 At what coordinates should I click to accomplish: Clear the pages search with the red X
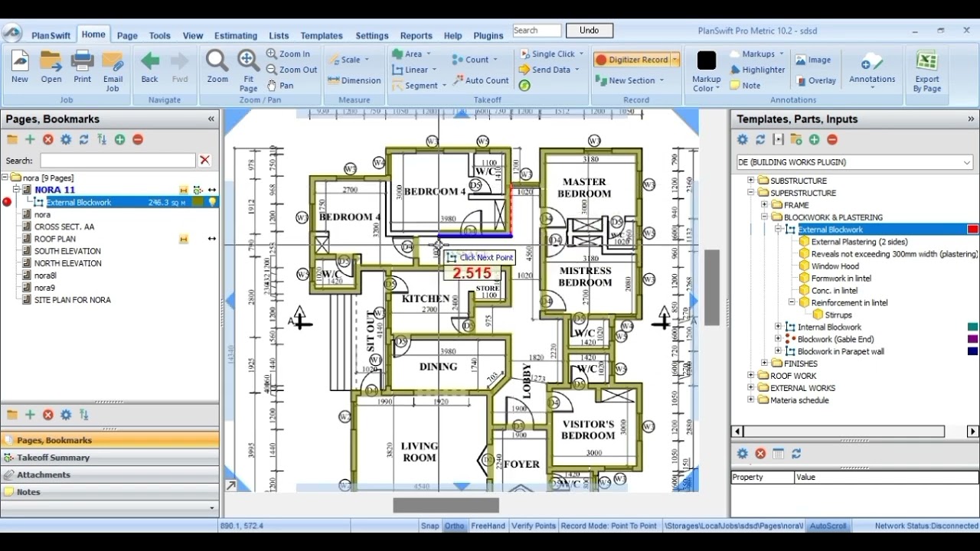(x=204, y=160)
